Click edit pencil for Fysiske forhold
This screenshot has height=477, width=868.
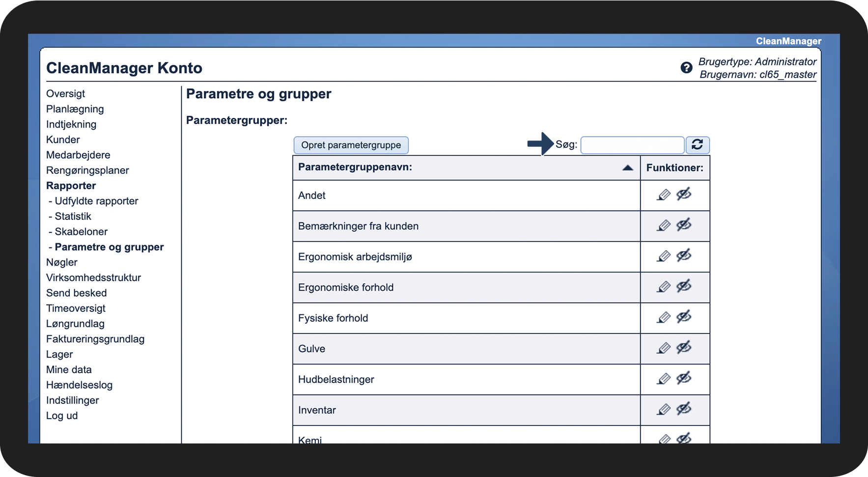(663, 318)
